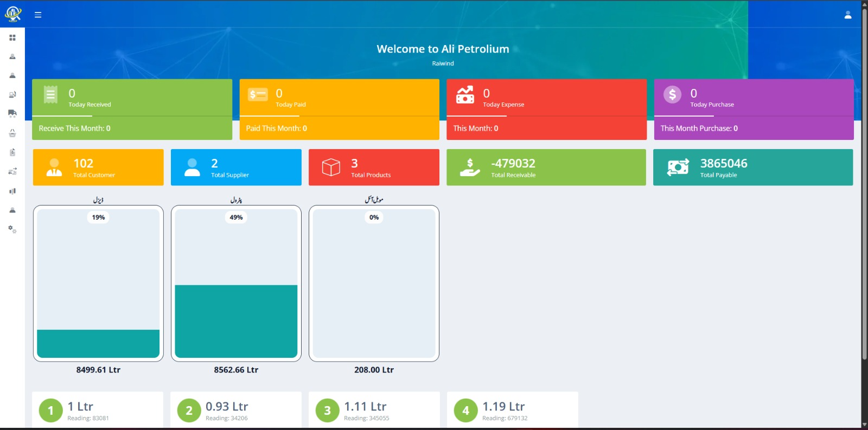Open the money transfer sidebar icon
This screenshot has width=868, height=430.
[12, 171]
